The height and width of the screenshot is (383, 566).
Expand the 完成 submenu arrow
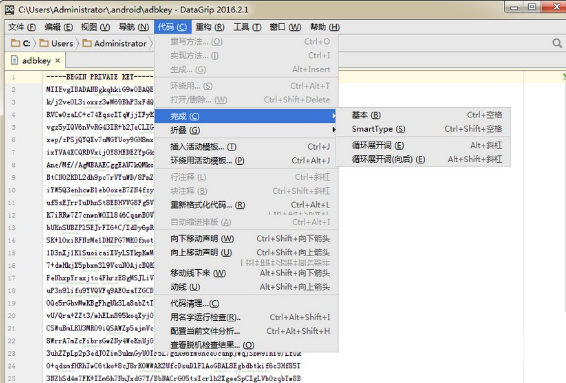[334, 116]
